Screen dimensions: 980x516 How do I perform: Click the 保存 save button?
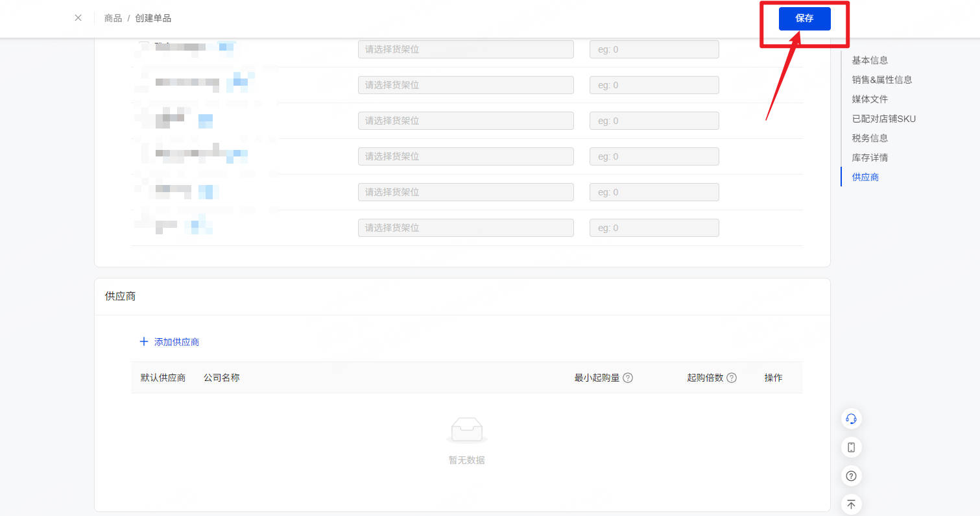coord(804,19)
